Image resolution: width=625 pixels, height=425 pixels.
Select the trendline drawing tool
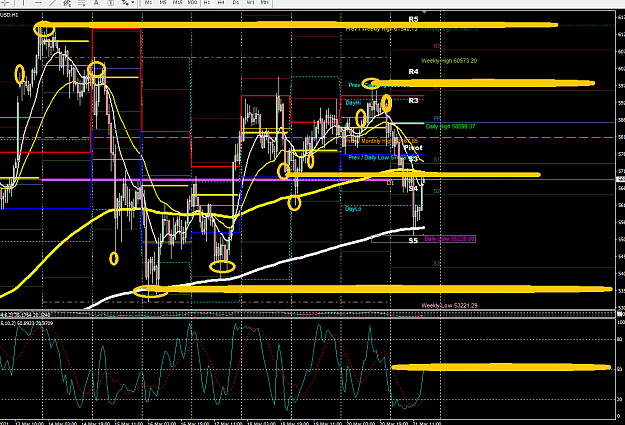[x=52, y=2]
